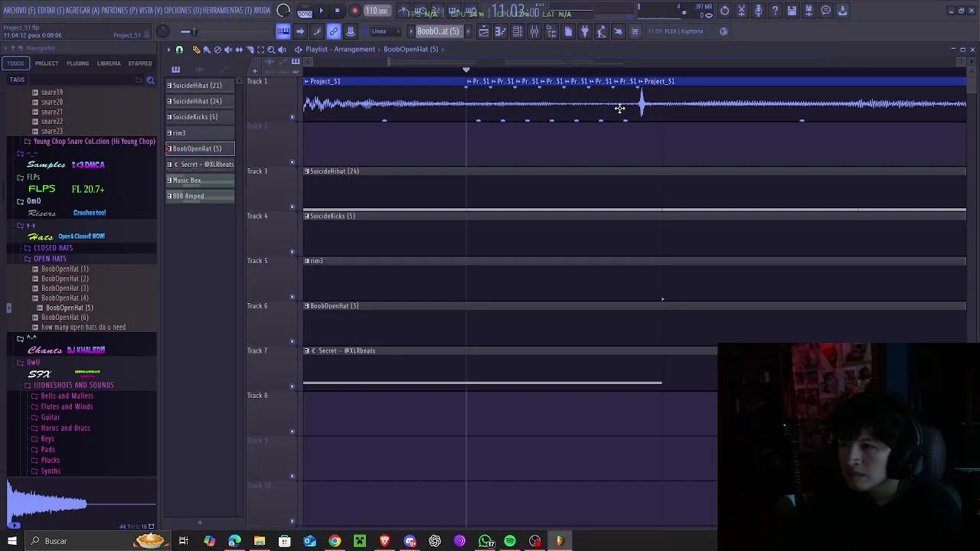The image size is (980, 551).
Task: Click the sample preview waveform in browser
Action: click(81, 504)
